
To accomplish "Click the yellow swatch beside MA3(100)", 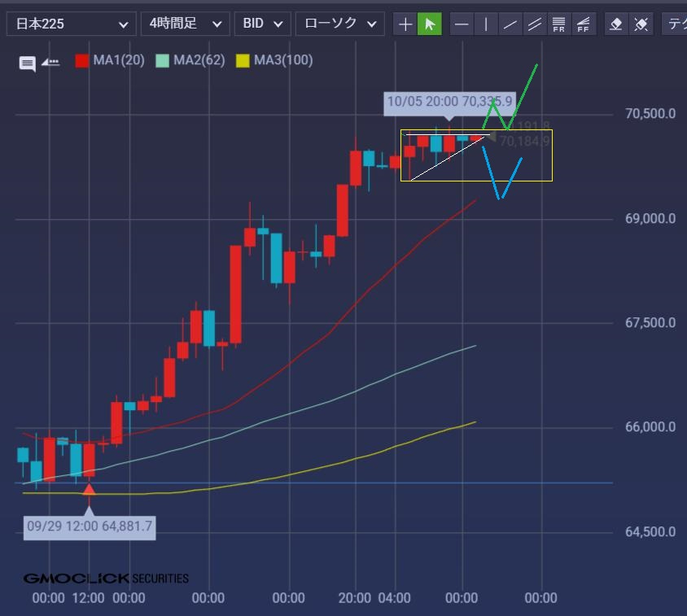I will pyautogui.click(x=243, y=60).
